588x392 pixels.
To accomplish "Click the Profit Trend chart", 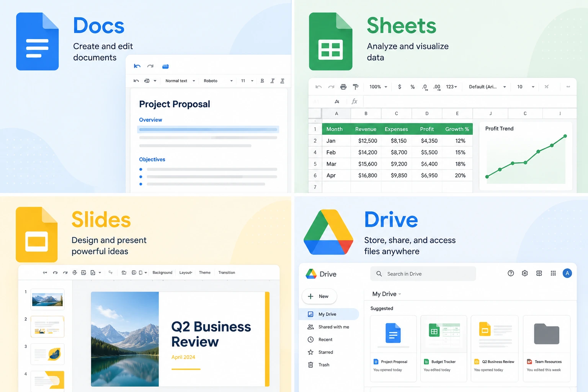I will coord(526,156).
